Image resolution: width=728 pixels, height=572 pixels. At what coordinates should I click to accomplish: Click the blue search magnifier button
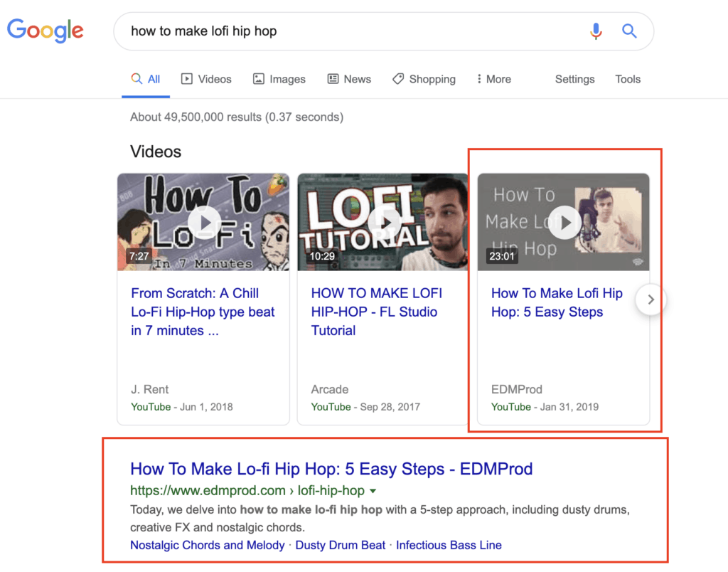(629, 31)
